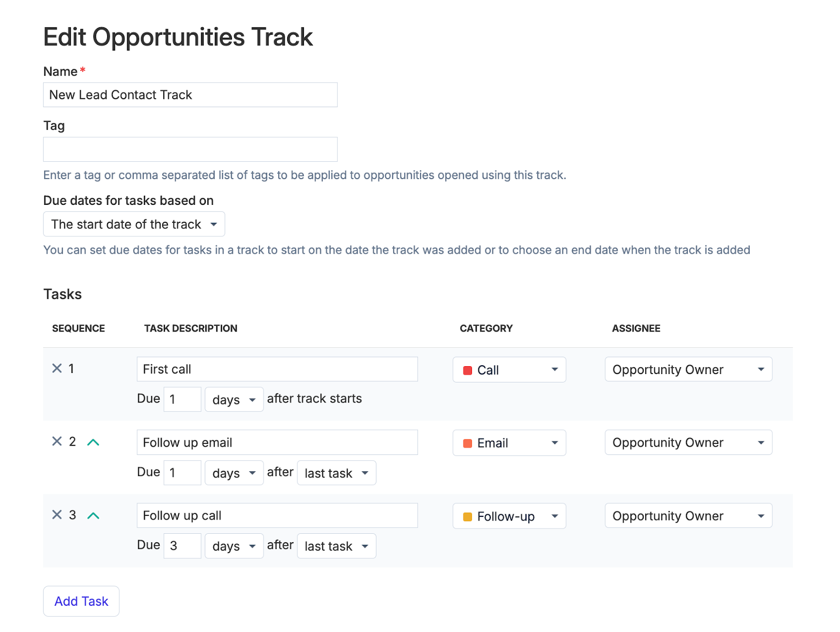This screenshot has height=632, width=840.
Task: Open the Follow-up category dropdown
Action: [x=509, y=516]
